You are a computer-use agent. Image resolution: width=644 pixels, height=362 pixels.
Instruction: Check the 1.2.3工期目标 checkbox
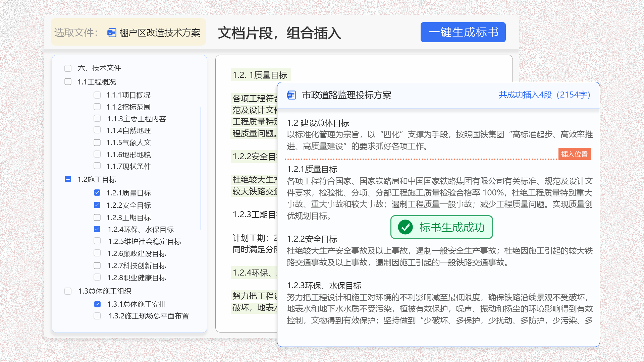[97, 218]
